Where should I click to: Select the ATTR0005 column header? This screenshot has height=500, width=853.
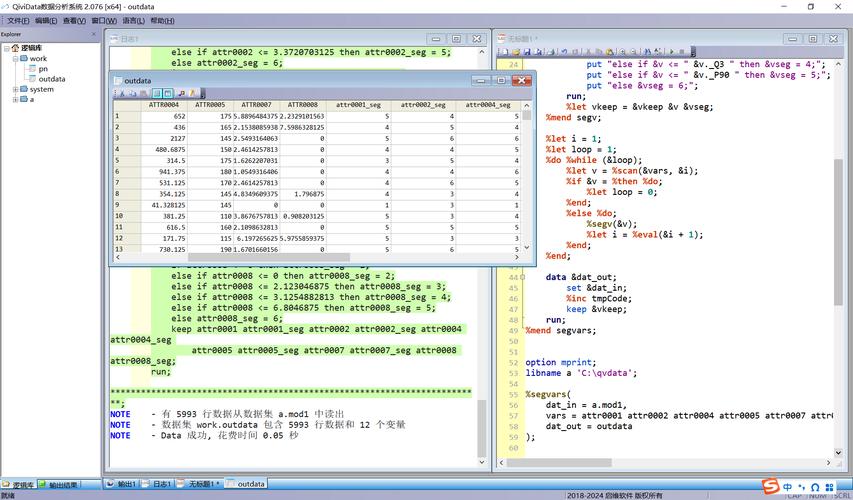209,104
